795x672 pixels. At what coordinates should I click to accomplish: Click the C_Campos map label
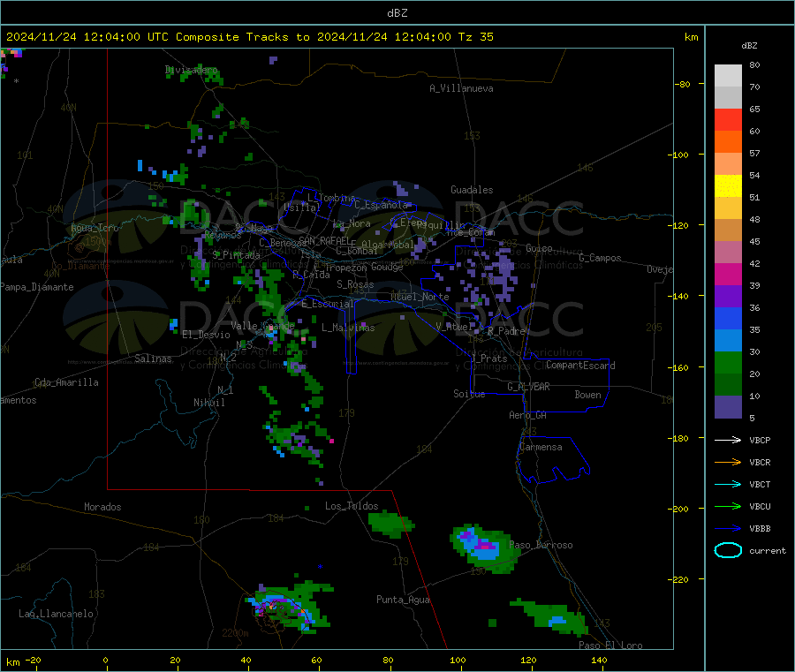pos(600,258)
